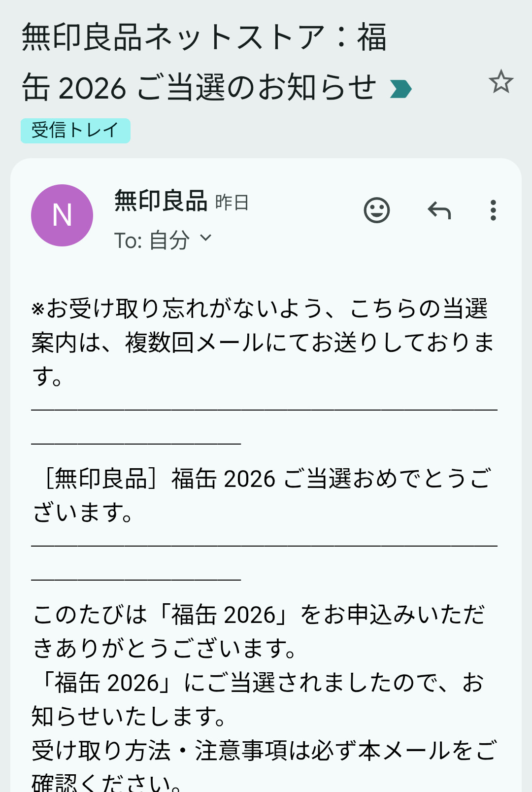
Task: Open the 受信トレイ label chip
Action: click(x=75, y=131)
